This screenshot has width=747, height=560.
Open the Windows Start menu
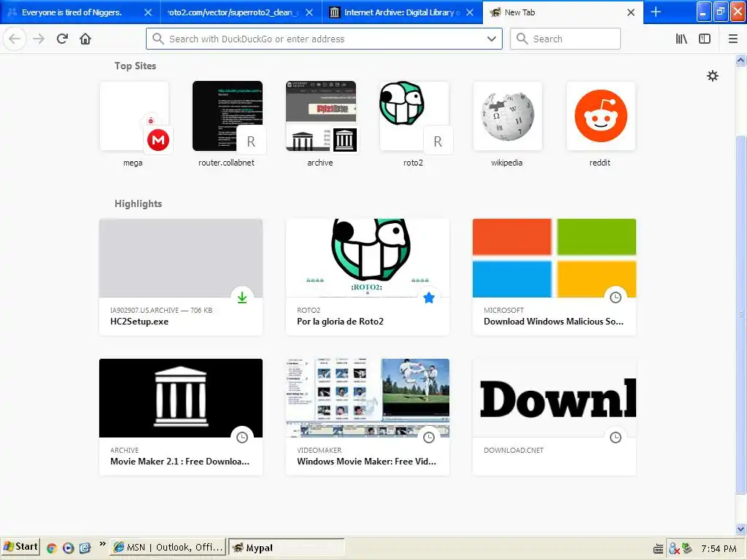tap(20, 547)
